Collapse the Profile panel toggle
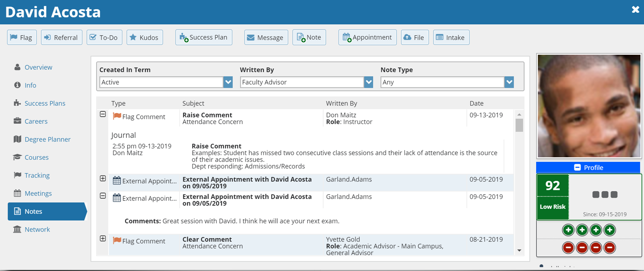 click(577, 167)
